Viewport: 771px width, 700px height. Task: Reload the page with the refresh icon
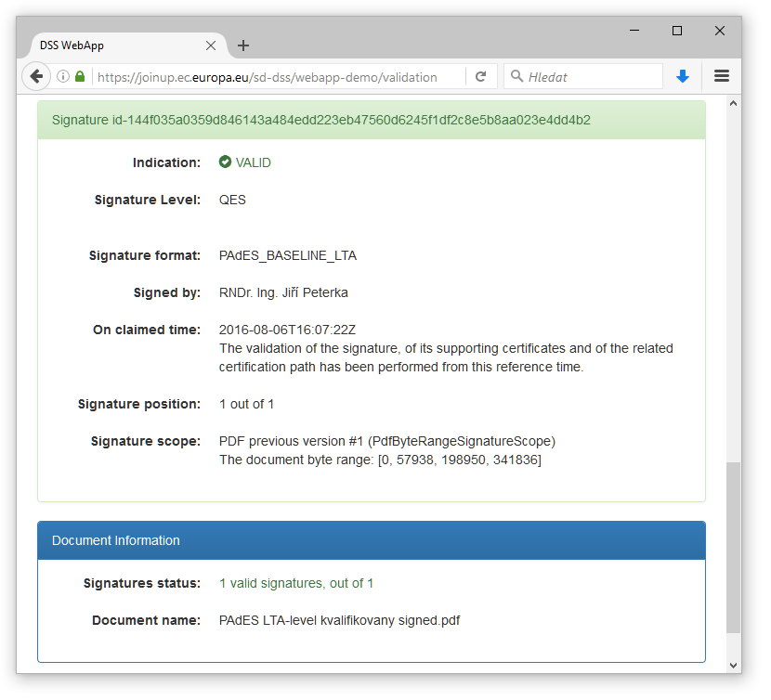(x=481, y=77)
